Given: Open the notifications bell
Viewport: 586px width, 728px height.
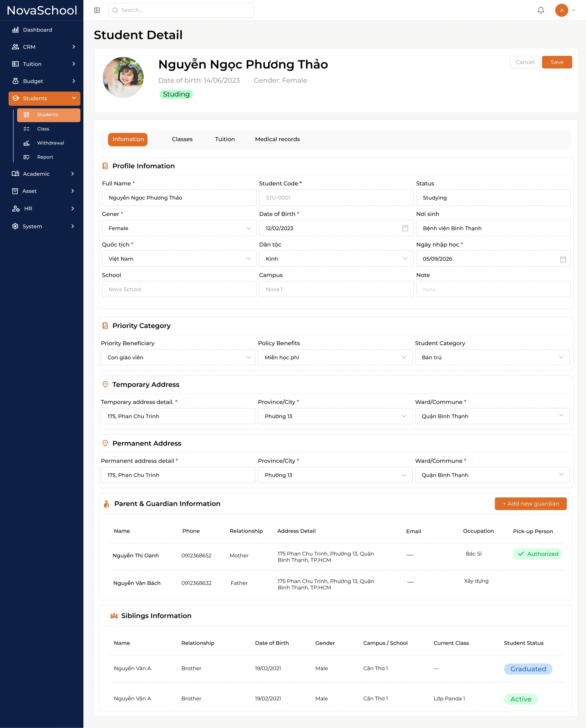Looking at the screenshot, I should (x=541, y=10).
